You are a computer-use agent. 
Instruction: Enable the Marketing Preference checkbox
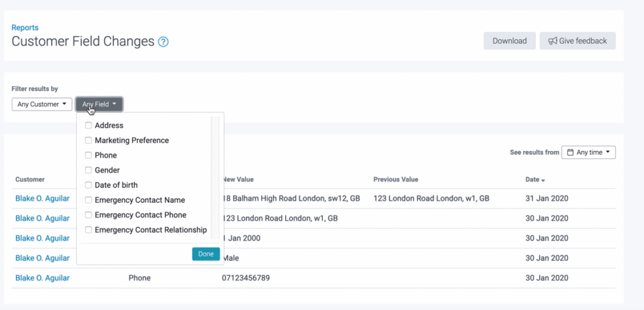(88, 140)
